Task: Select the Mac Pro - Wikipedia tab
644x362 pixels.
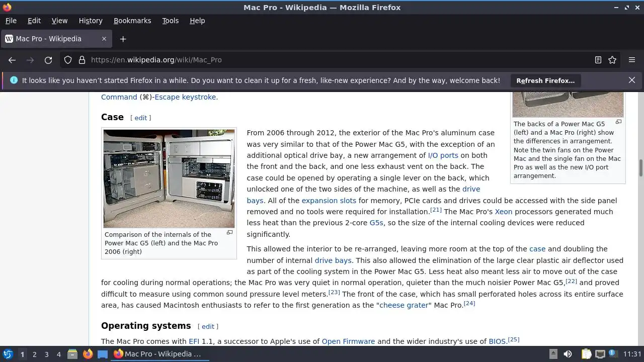Action: pyautogui.click(x=56, y=39)
